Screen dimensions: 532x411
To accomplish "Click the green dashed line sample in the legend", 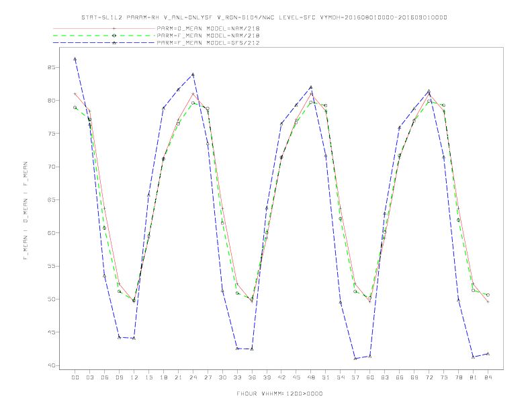I will pos(104,36).
